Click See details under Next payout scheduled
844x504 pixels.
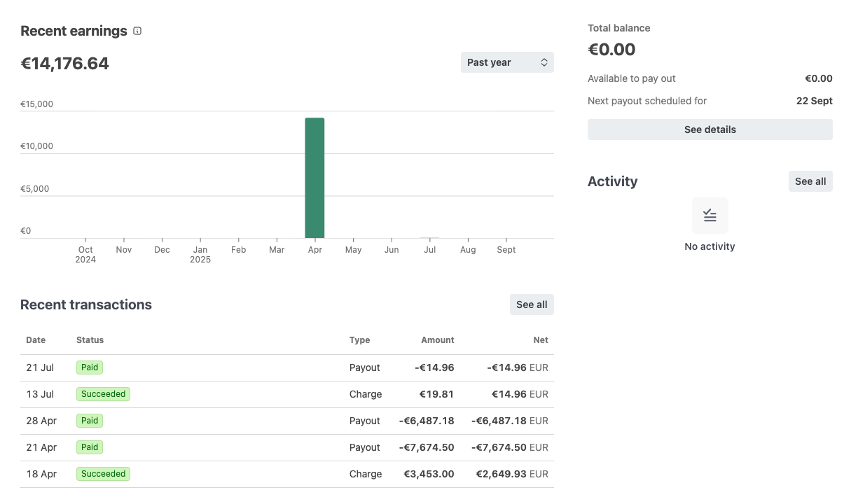click(710, 129)
